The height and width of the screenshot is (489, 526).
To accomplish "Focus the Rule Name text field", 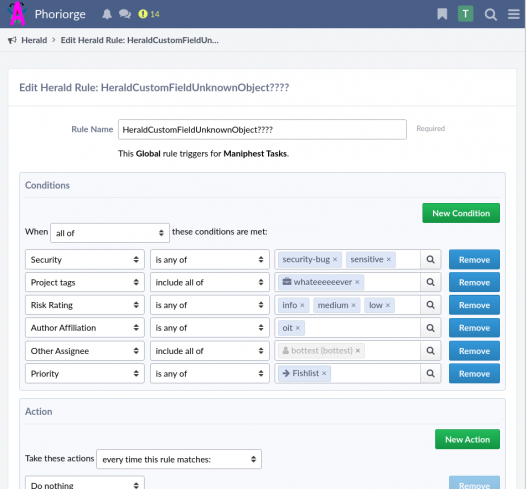I will tap(262, 129).
